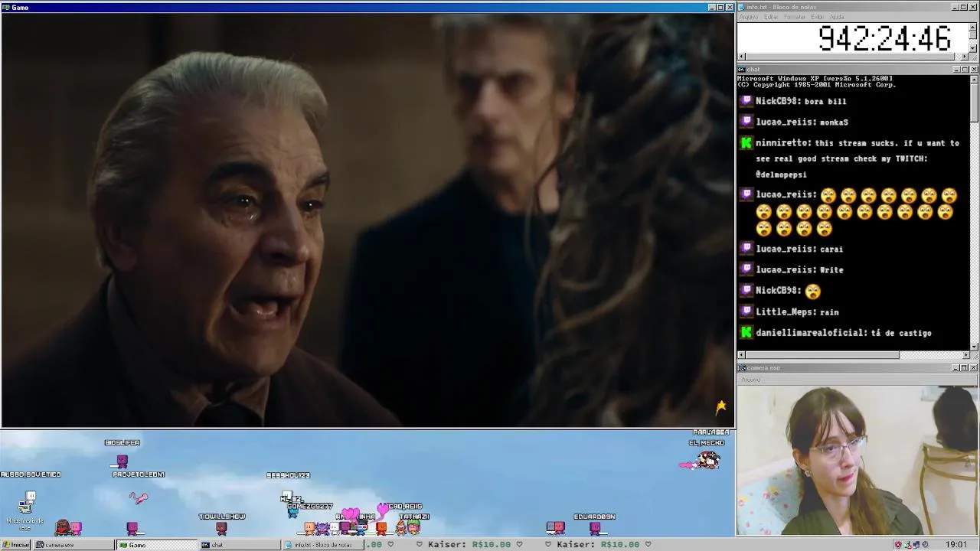Click the Notepad icon in info.txt title bar

pyautogui.click(x=742, y=7)
